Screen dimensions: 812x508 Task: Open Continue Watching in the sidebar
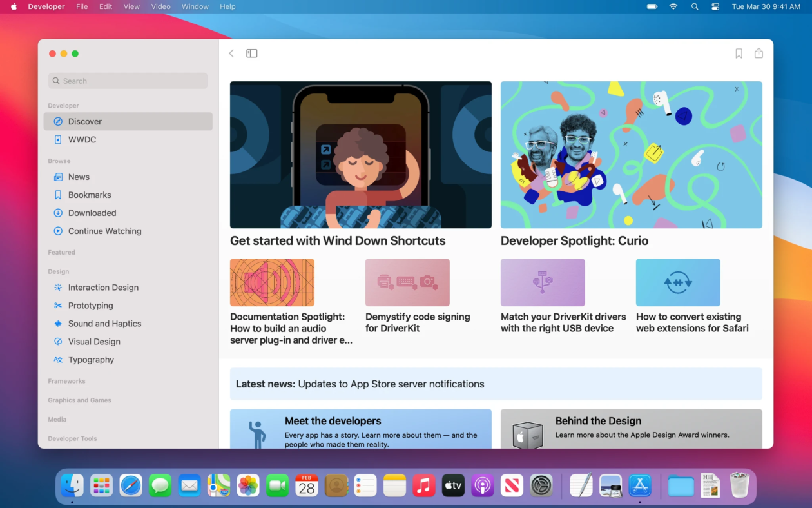pos(104,231)
